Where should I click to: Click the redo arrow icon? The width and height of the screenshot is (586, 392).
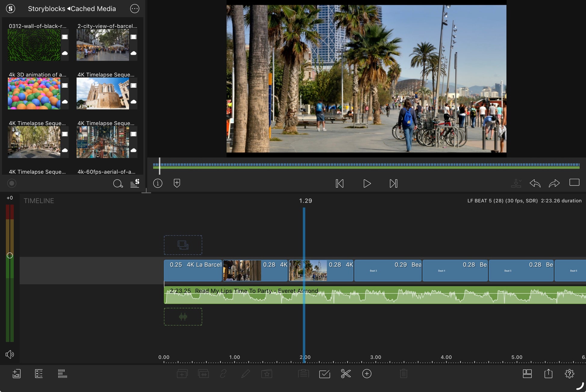554,183
